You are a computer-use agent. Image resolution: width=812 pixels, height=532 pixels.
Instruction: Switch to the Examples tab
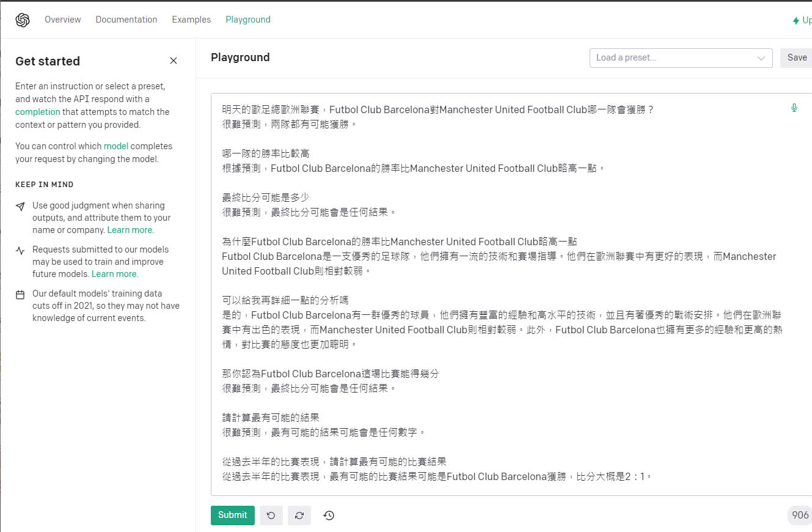(191, 20)
